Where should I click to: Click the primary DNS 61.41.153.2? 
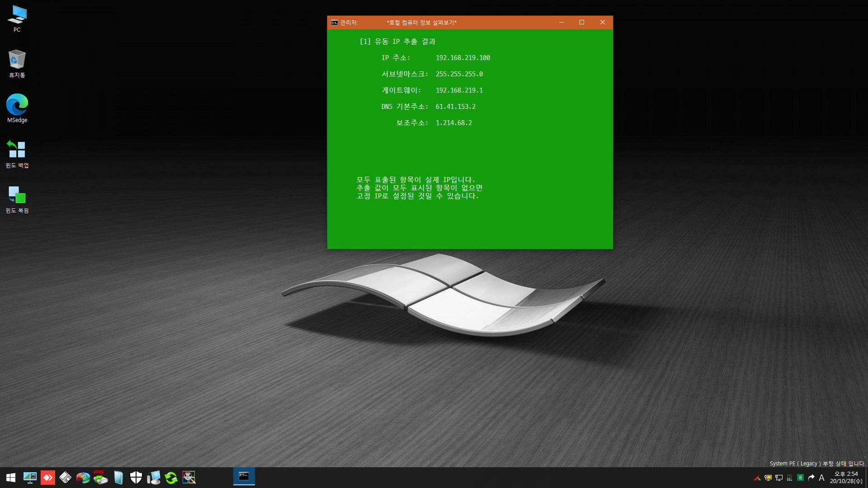click(x=456, y=107)
